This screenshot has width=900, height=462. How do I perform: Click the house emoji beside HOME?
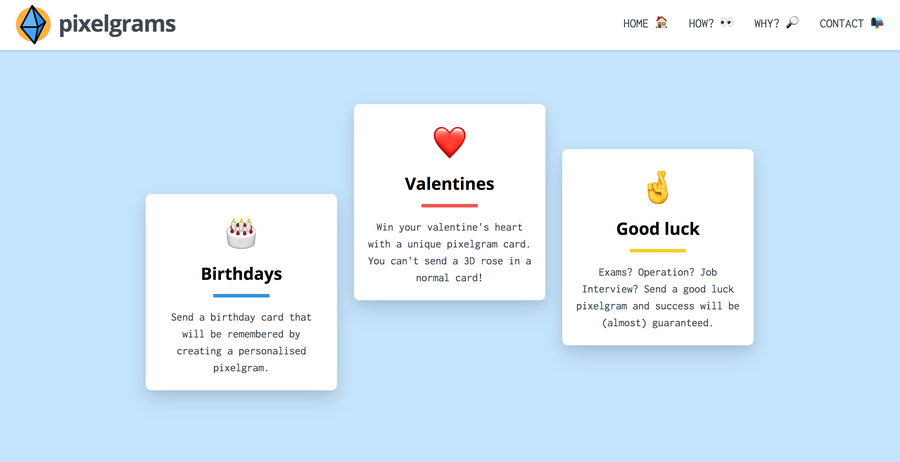661,22
